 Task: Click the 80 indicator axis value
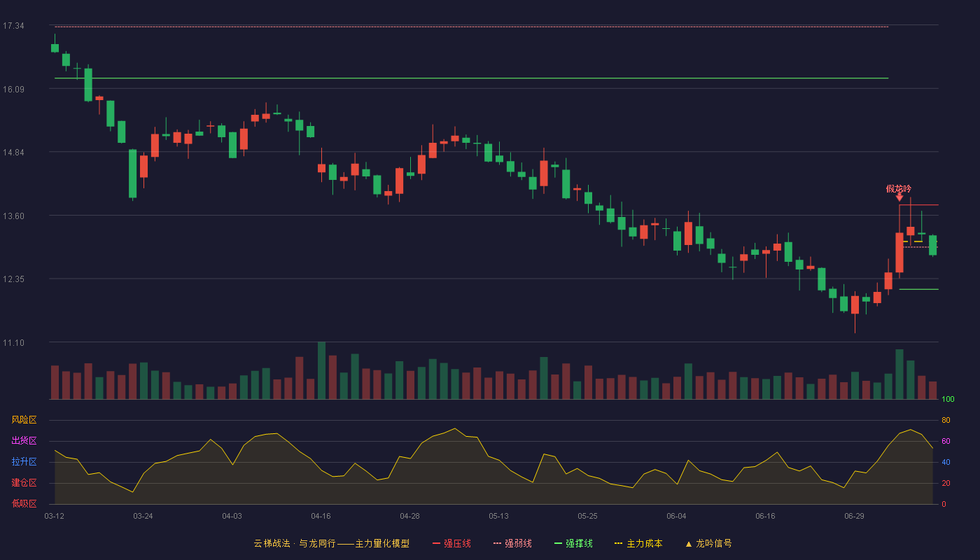click(946, 420)
